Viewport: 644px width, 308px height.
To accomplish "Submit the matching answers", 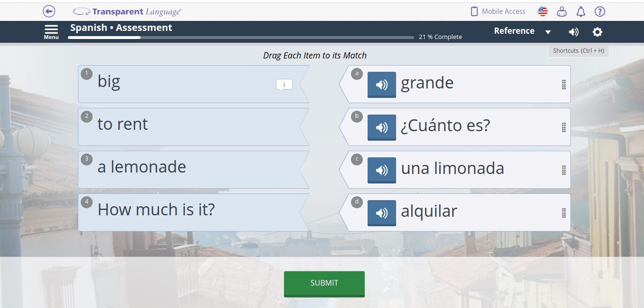I will pos(324,283).
